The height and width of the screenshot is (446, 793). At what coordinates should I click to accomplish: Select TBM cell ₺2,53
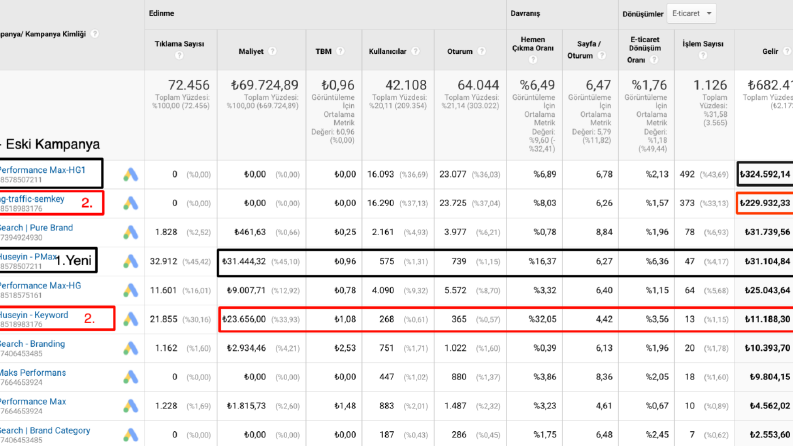[344, 348]
